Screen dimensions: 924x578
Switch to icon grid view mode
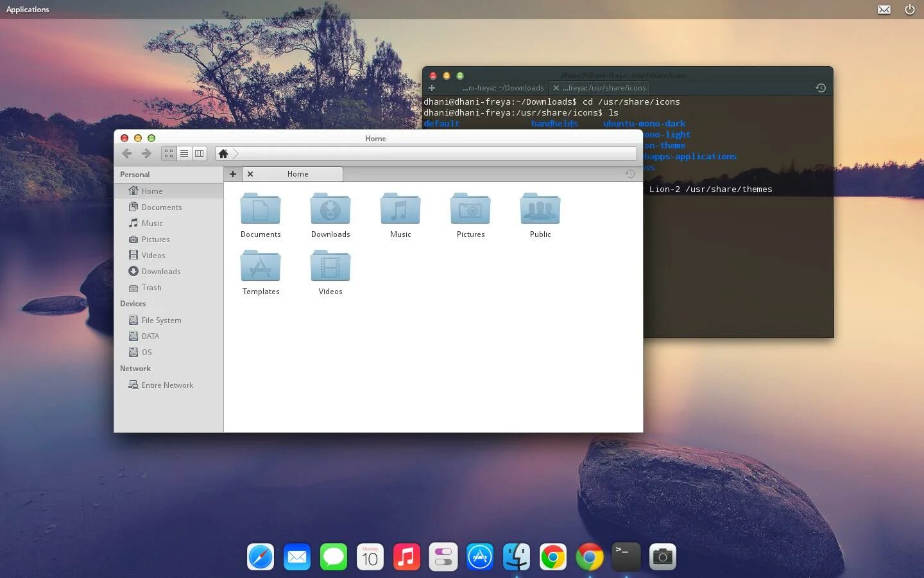point(169,153)
